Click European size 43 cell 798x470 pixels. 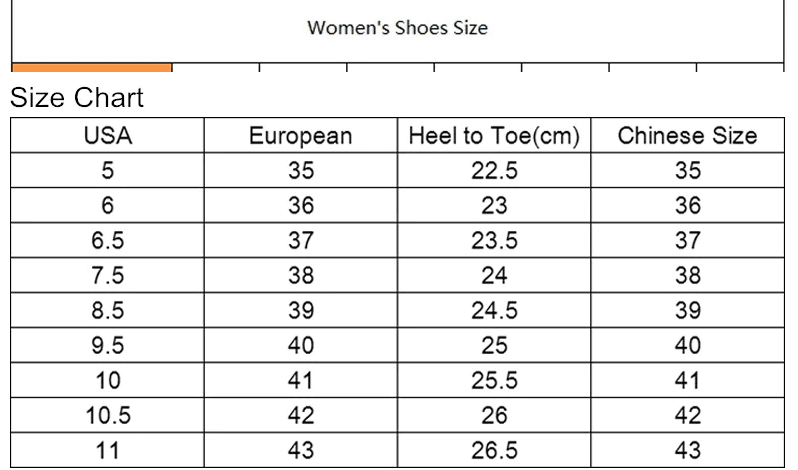[x=300, y=450]
